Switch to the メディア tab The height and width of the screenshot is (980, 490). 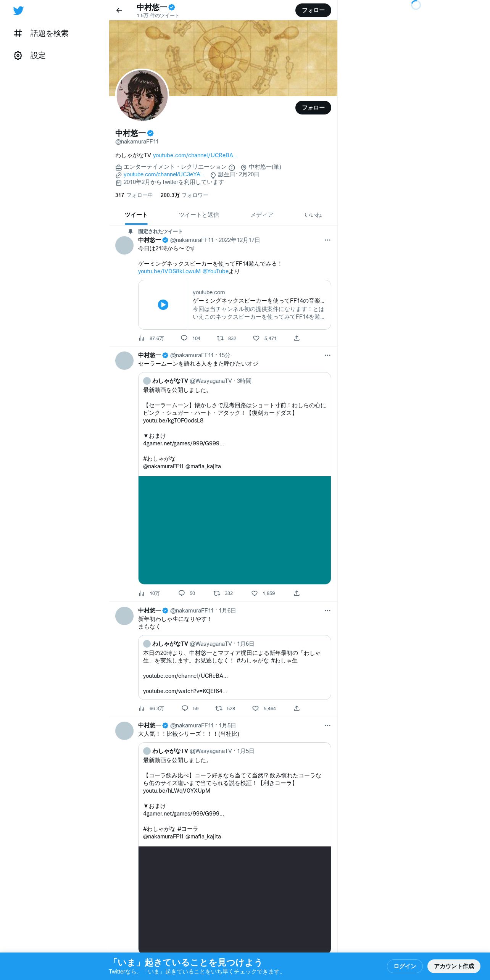coord(262,215)
